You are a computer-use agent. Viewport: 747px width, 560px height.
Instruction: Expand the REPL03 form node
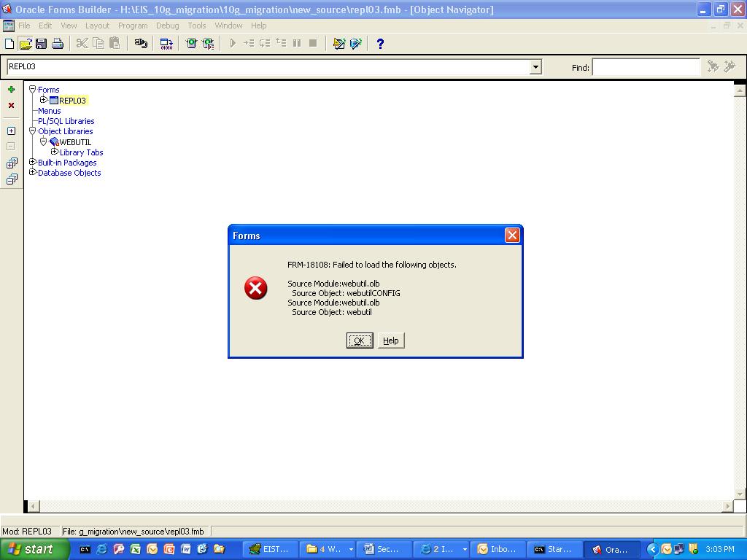[43, 99]
